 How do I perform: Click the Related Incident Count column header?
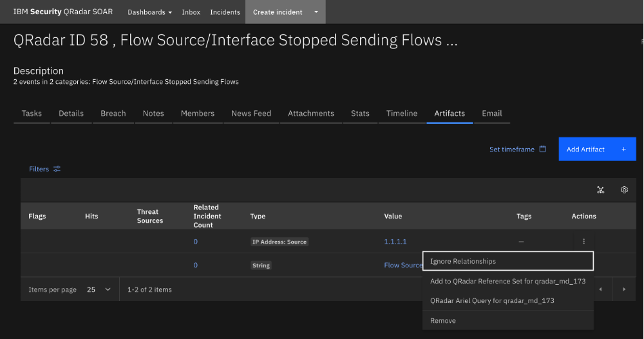point(207,216)
